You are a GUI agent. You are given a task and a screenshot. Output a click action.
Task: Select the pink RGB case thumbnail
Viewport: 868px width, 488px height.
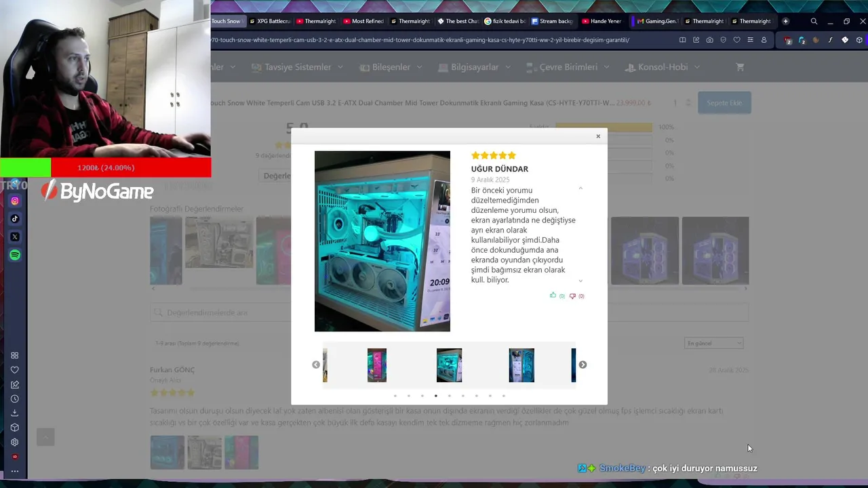pos(377,365)
